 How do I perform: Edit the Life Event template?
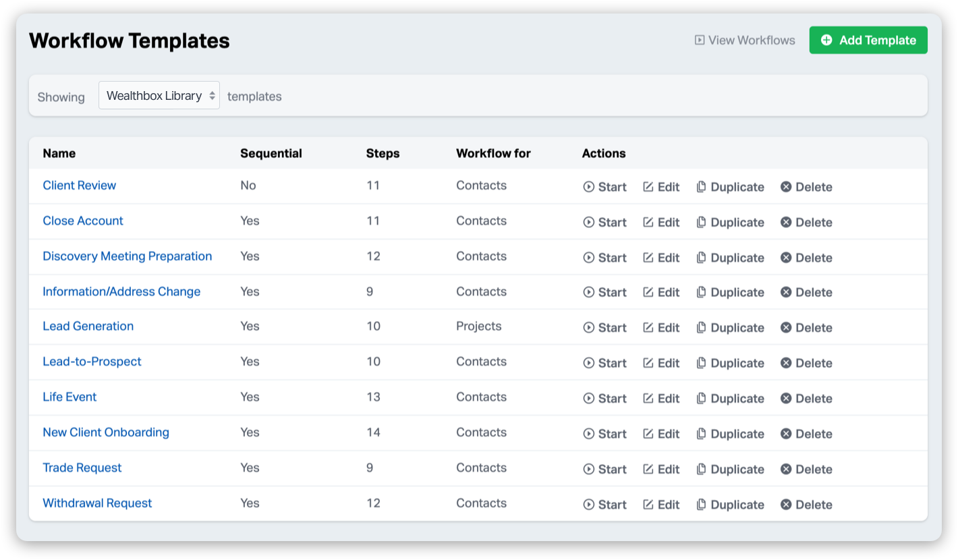pos(661,398)
